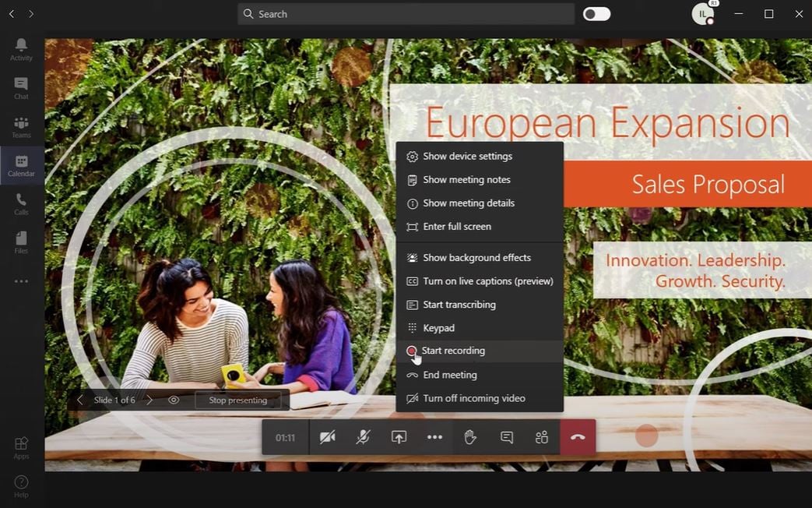Choose Start transcribing

pos(480,305)
